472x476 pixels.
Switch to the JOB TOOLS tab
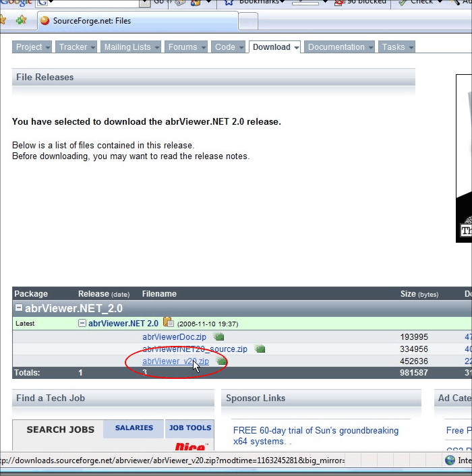pyautogui.click(x=189, y=428)
